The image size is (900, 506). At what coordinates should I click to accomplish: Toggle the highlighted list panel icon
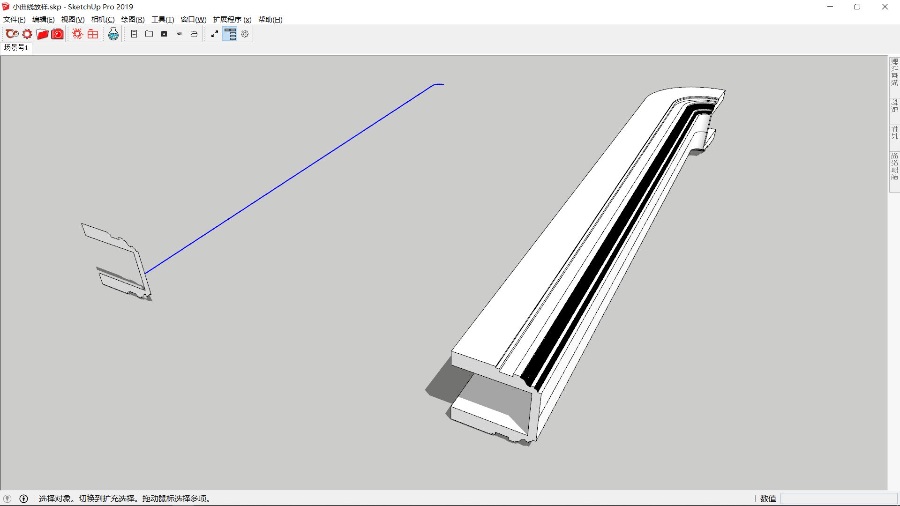[230, 34]
